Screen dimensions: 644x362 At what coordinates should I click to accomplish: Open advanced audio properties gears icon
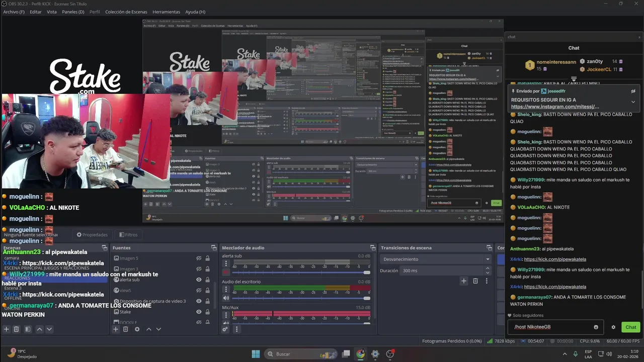225,329
